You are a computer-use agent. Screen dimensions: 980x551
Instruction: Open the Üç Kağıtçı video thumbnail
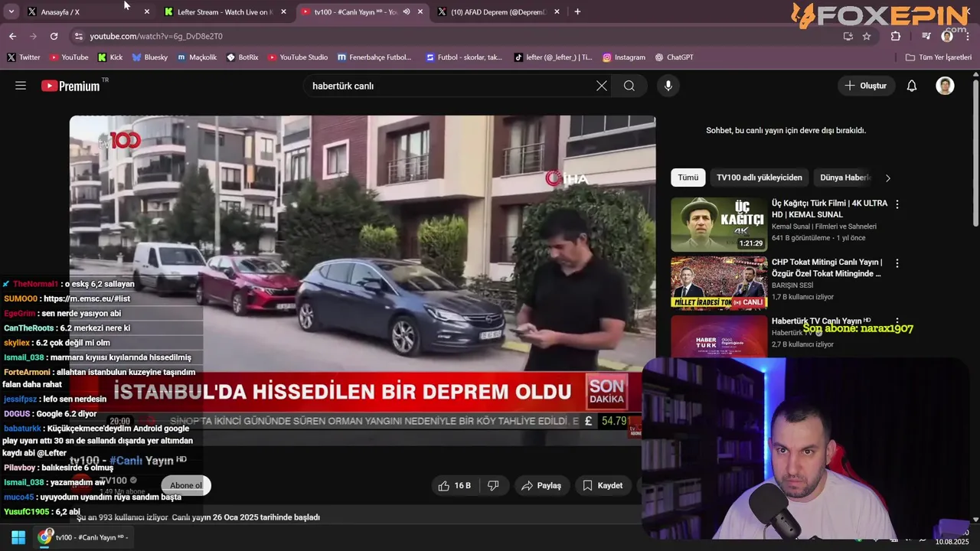[719, 224]
